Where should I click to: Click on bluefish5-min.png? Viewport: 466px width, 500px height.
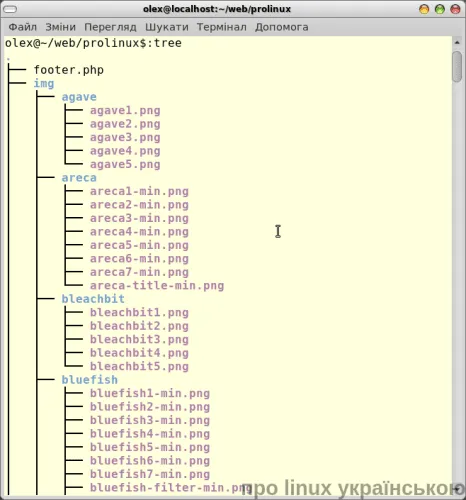(150, 447)
